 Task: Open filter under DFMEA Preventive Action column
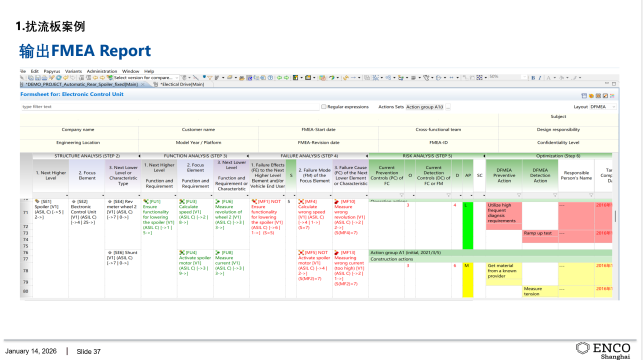(x=519, y=195)
